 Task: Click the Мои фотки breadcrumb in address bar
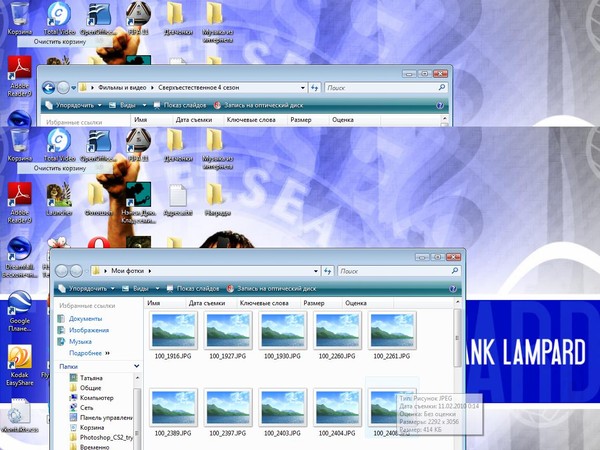click(x=127, y=271)
